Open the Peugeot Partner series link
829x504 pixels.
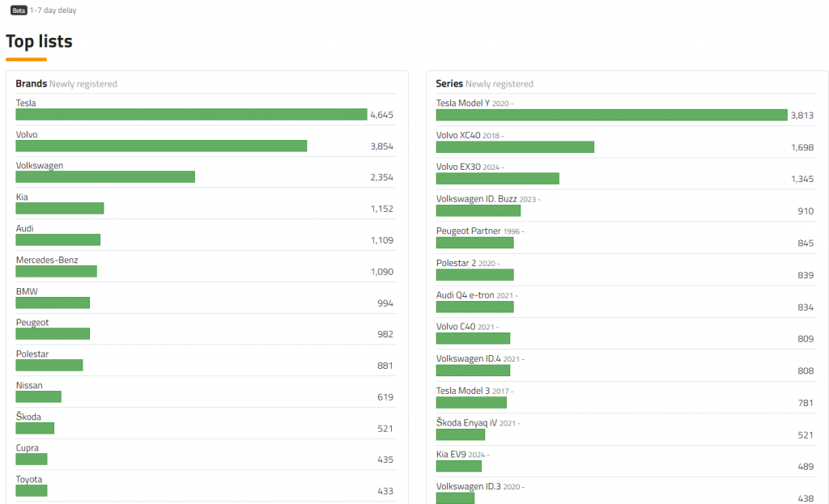pyautogui.click(x=468, y=231)
